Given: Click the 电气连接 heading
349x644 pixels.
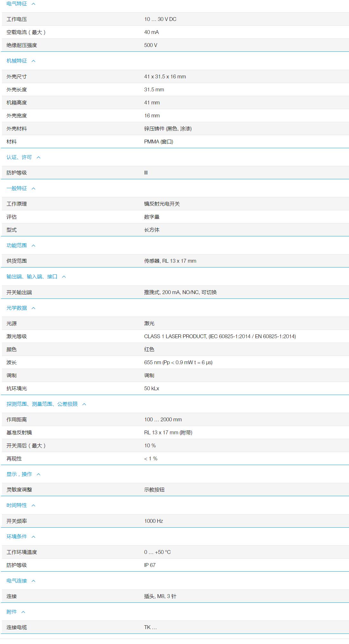Looking at the screenshot, I should tap(16, 581).
